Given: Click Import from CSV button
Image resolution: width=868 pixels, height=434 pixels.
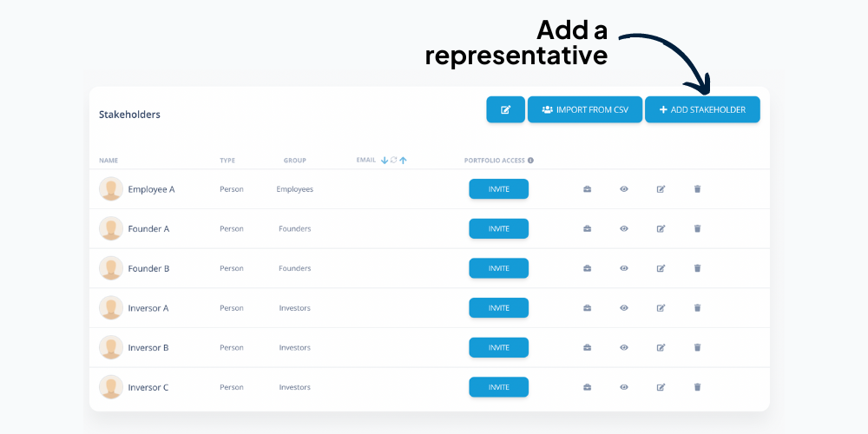Looking at the screenshot, I should (584, 109).
